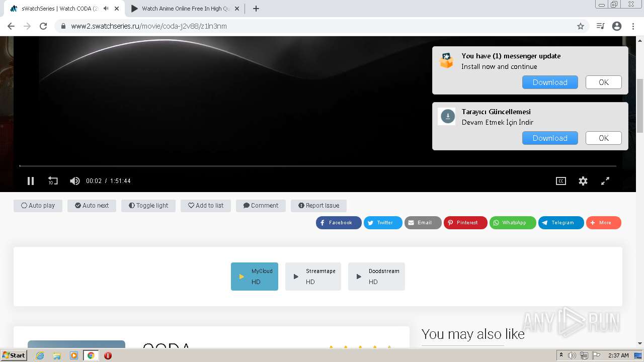Pause the video playback
Screen dimensions: 644x362
(x=31, y=181)
